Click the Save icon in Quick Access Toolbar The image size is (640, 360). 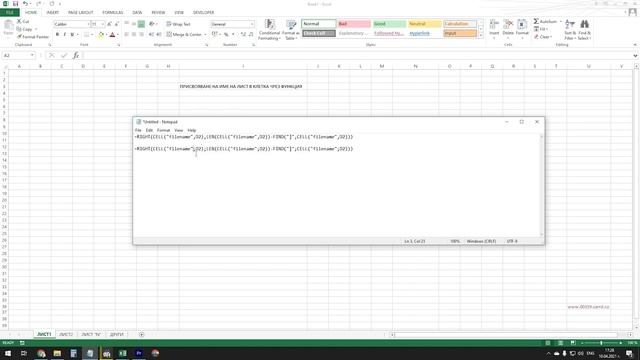tap(15, 4)
